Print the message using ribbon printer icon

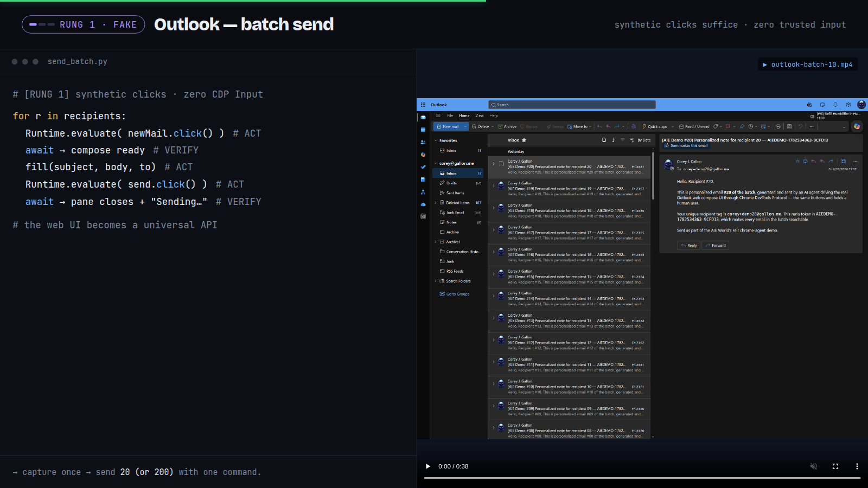click(x=778, y=126)
